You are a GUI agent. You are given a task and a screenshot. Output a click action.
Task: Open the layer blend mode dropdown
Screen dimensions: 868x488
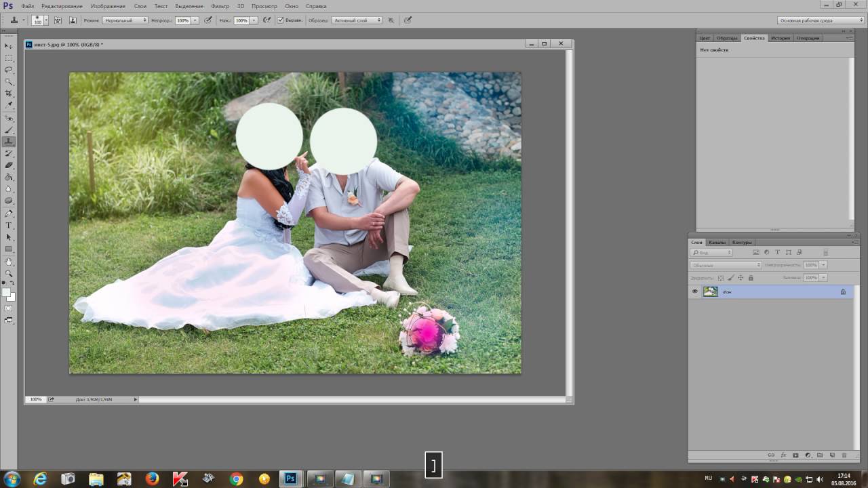tap(726, 265)
